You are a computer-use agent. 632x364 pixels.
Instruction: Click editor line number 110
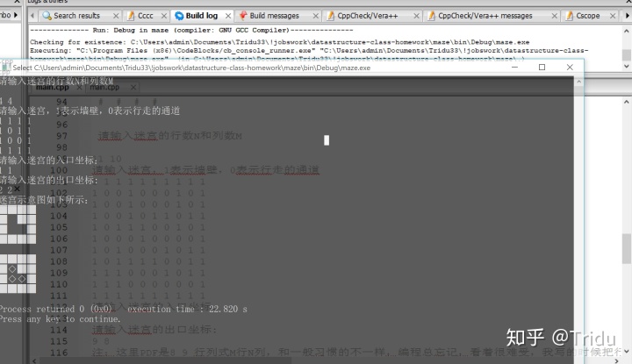[59, 284]
